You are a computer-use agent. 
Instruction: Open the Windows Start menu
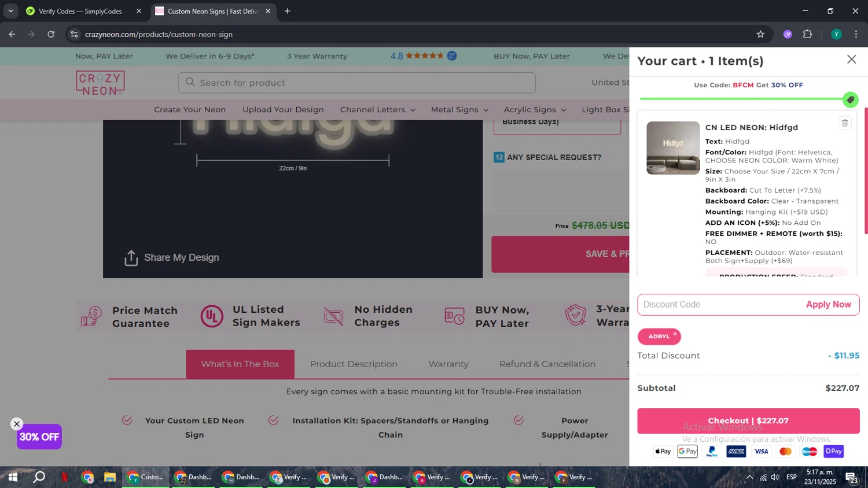(12, 478)
